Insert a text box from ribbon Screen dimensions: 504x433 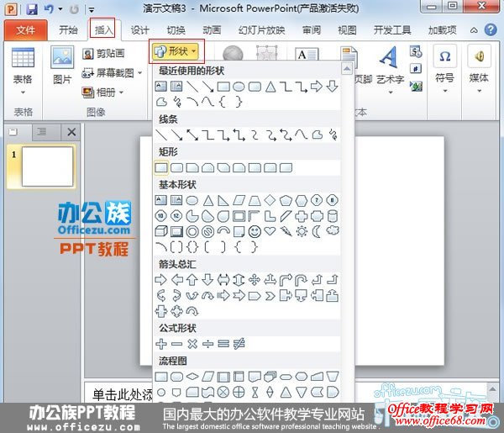(307, 54)
